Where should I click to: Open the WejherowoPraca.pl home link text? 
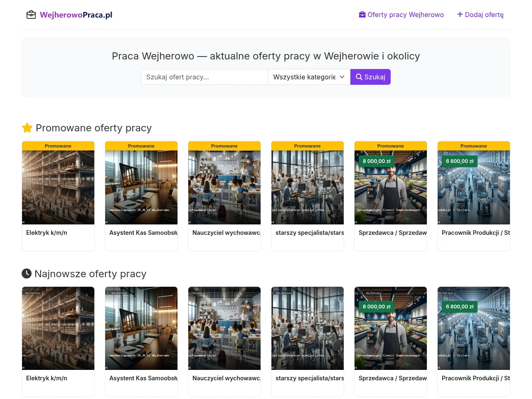tap(76, 15)
